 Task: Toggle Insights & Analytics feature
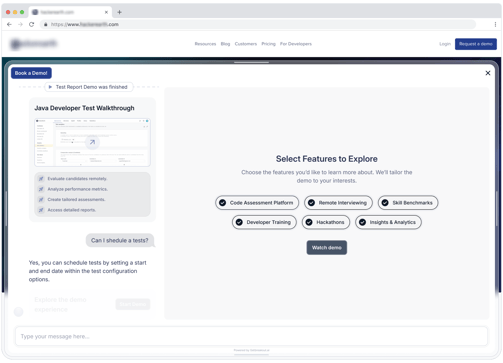coord(388,222)
